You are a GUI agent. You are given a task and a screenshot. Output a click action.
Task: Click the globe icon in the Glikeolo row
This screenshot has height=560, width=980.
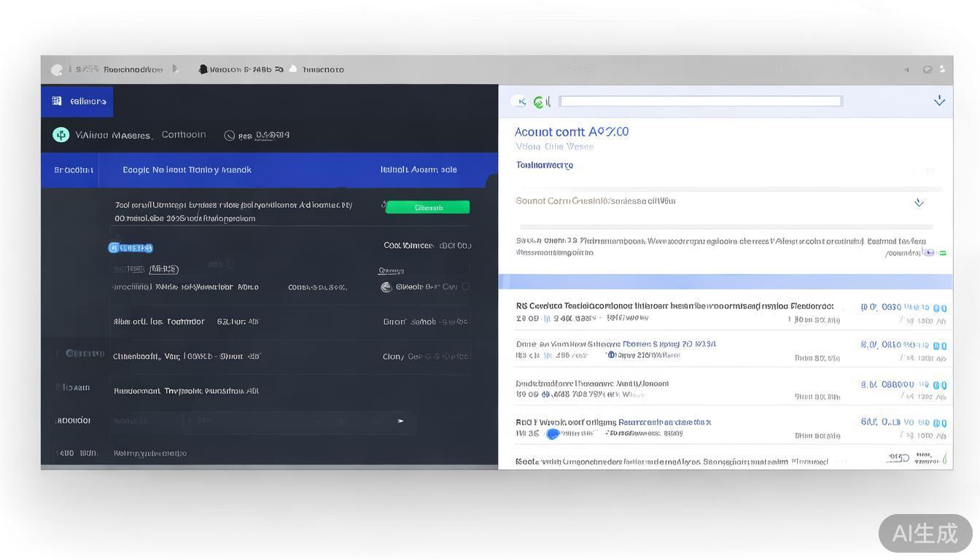pos(386,287)
